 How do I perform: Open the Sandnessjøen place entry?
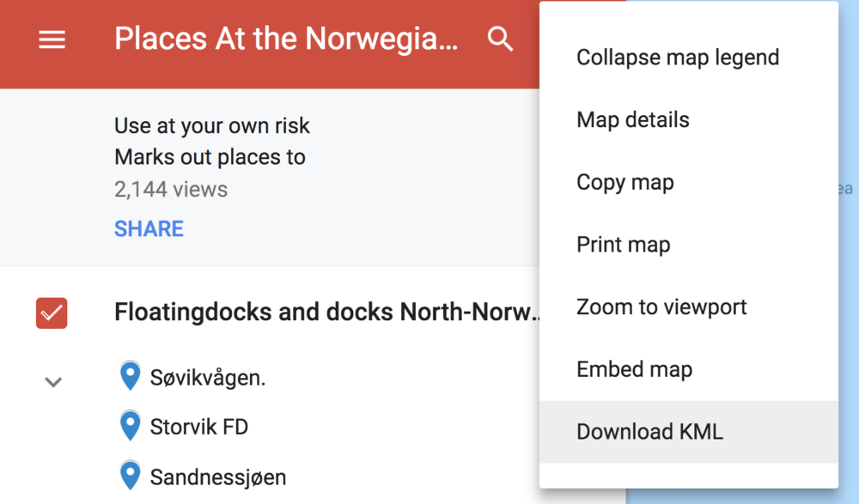[x=218, y=477]
